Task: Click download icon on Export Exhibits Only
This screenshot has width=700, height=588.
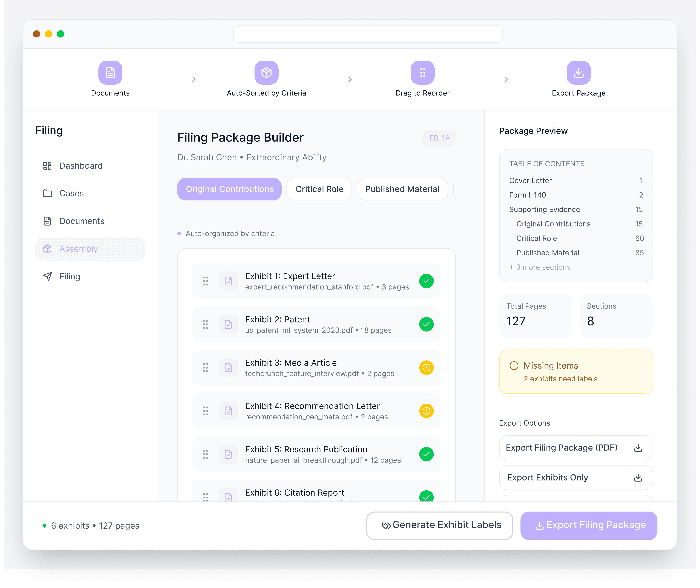Action: [x=638, y=477]
